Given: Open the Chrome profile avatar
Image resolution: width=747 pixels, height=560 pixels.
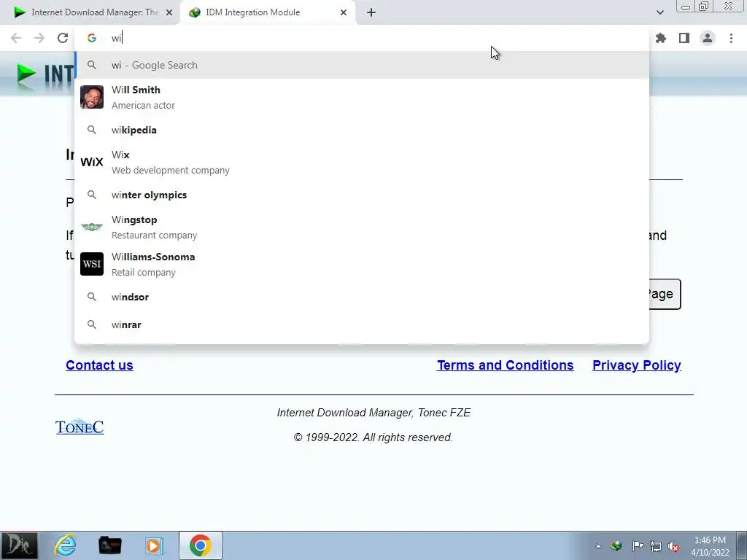Looking at the screenshot, I should pos(708,38).
